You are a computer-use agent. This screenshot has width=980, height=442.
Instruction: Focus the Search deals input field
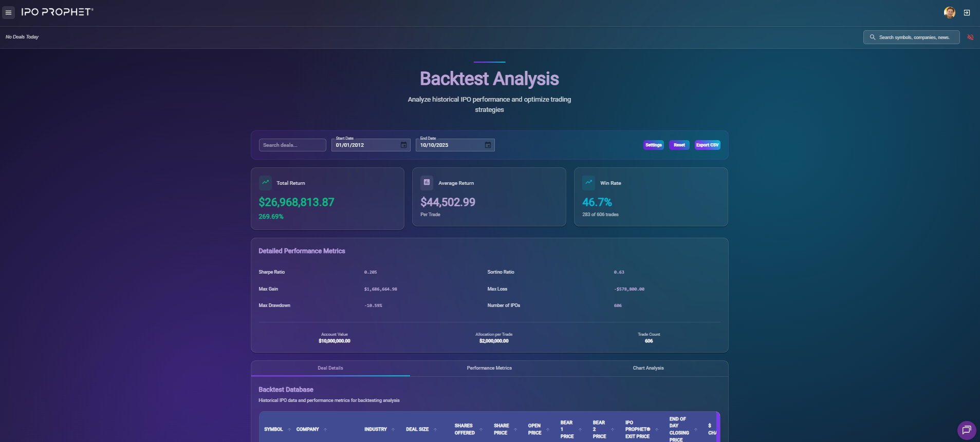point(292,145)
